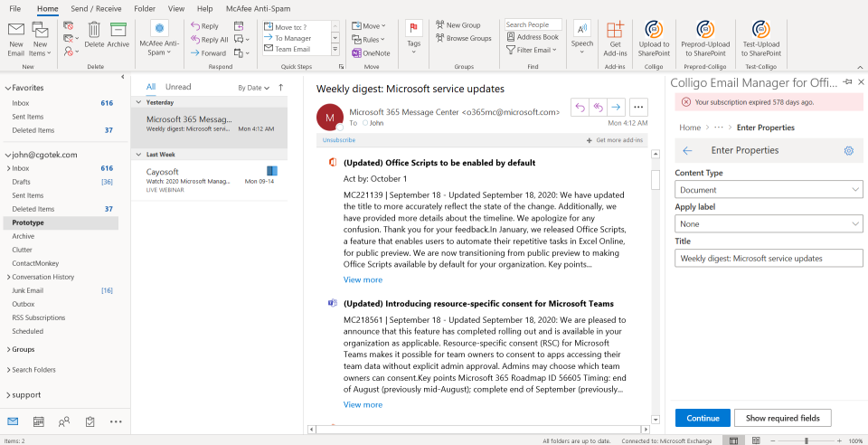Archive the selected message
The image size is (868, 445).
[118, 35]
